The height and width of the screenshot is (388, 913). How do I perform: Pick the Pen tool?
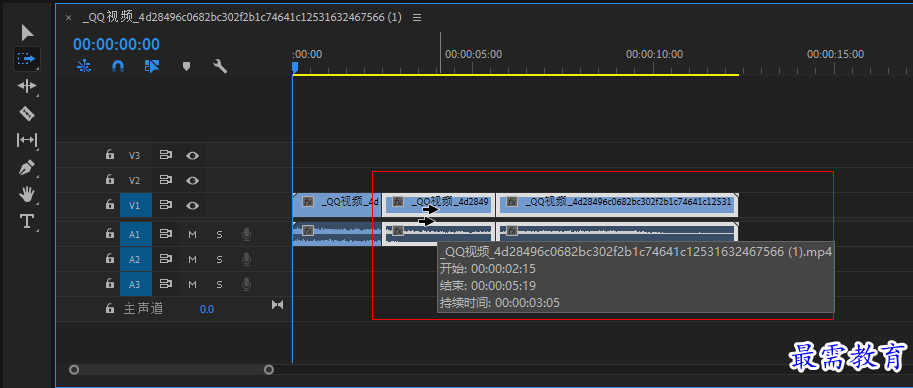(x=27, y=168)
